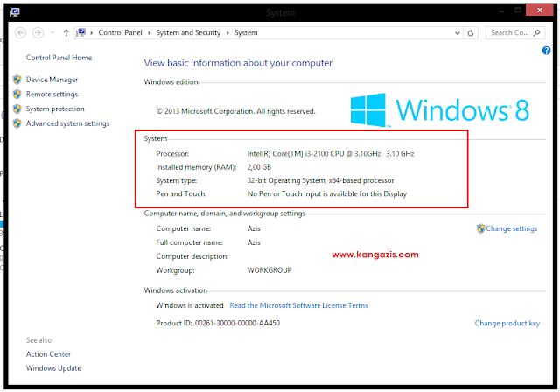The width and height of the screenshot is (560, 392).
Task: Select System and Security breadcrumb
Action: point(188,32)
